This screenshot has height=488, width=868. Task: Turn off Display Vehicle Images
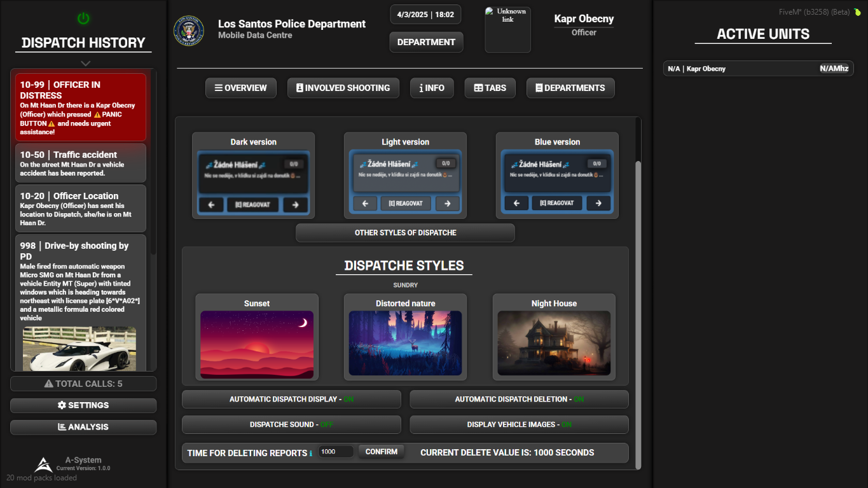click(x=519, y=425)
